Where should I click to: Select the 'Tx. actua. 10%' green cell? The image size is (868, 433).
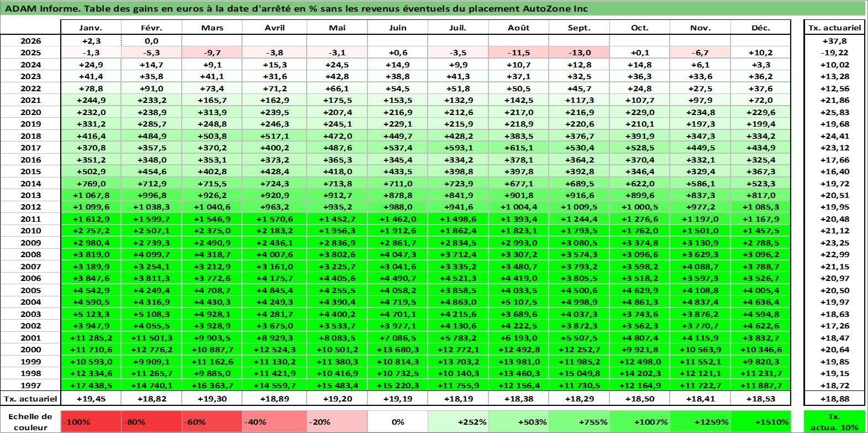[x=834, y=421]
